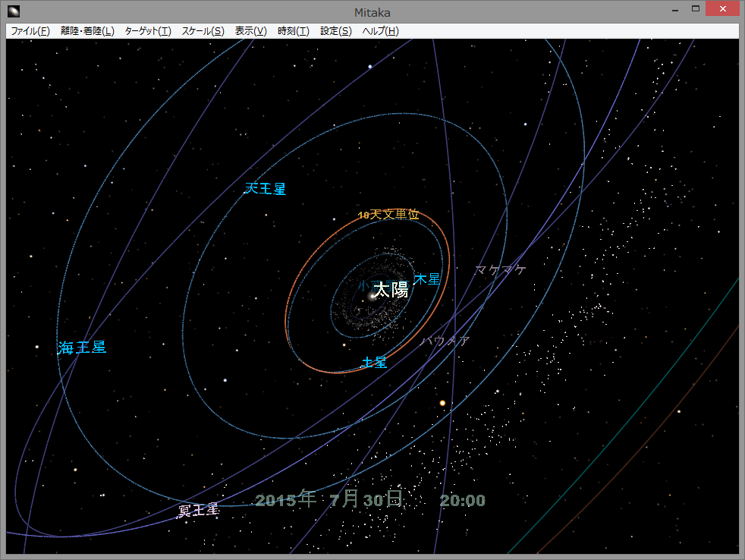Image resolution: width=745 pixels, height=560 pixels.
Task: Click the 冥王星 (Pluto) label
Action: click(x=199, y=511)
